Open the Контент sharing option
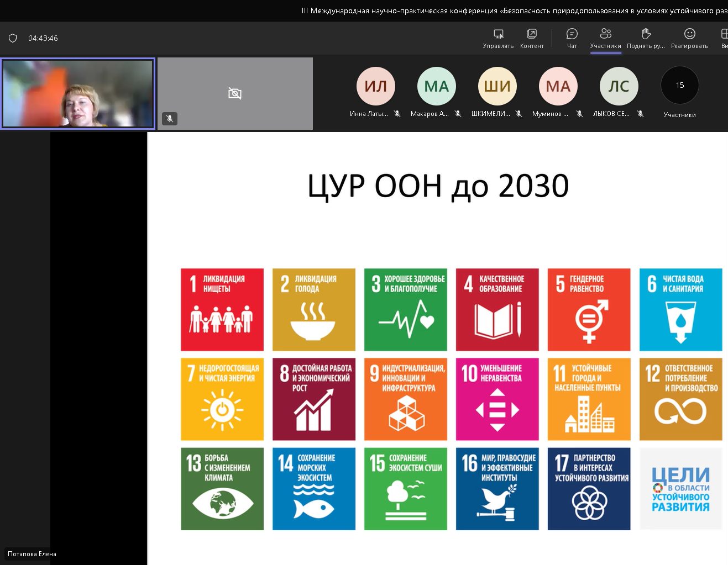 (x=532, y=38)
